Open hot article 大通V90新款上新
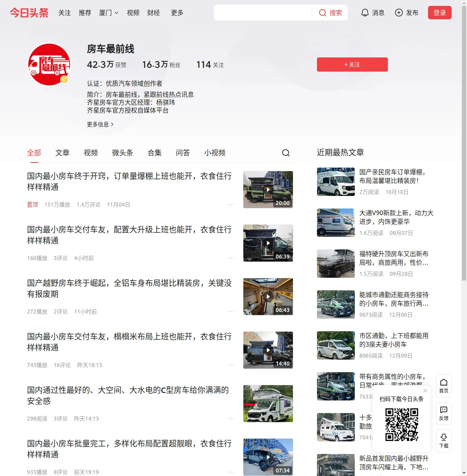Screen dimensions: 467x476 pyautogui.click(x=397, y=217)
